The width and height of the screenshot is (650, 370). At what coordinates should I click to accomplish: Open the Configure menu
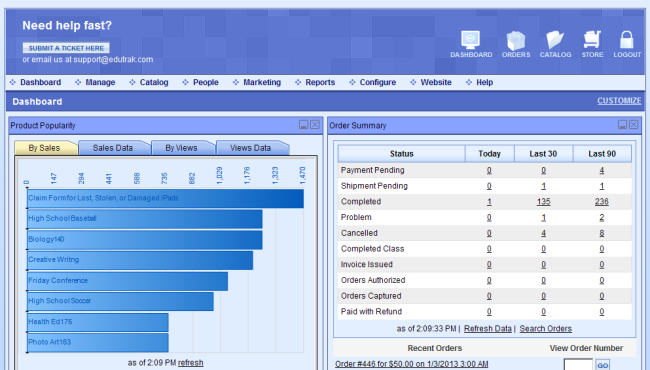pyautogui.click(x=378, y=82)
